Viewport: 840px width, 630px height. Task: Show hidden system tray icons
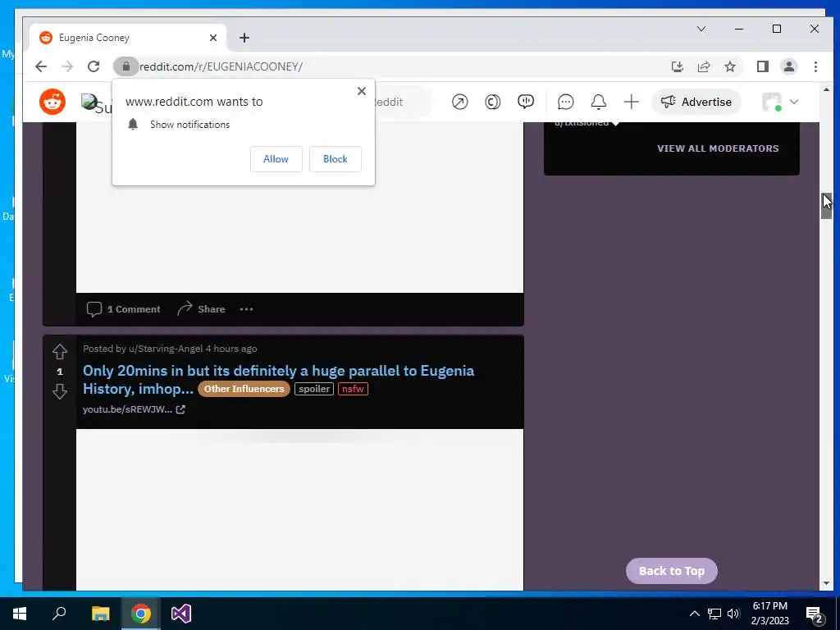[694, 614]
